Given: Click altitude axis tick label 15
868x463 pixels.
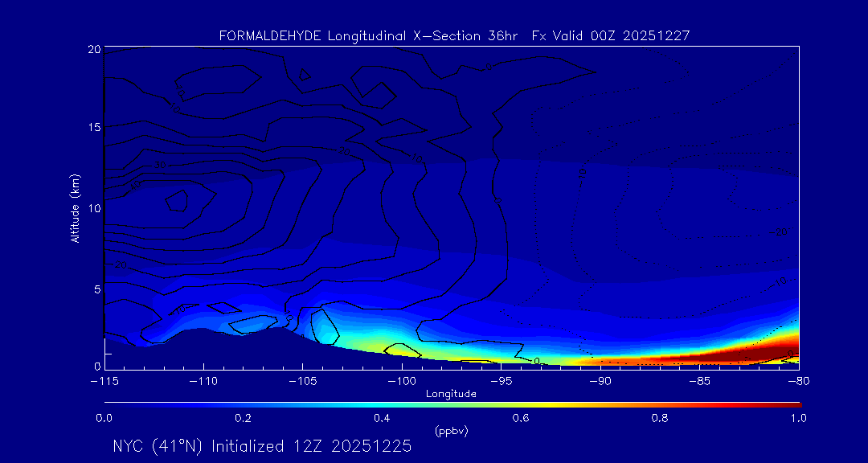Looking at the screenshot, I should pos(94,127).
